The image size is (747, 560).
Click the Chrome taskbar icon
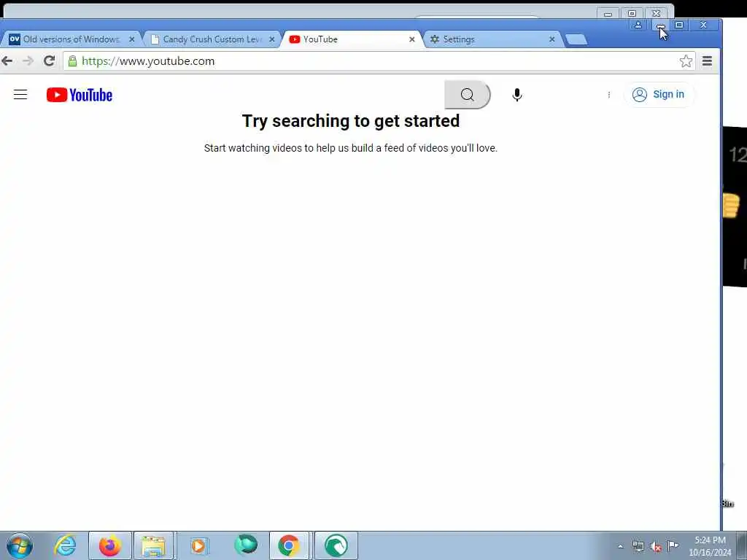coord(289,545)
